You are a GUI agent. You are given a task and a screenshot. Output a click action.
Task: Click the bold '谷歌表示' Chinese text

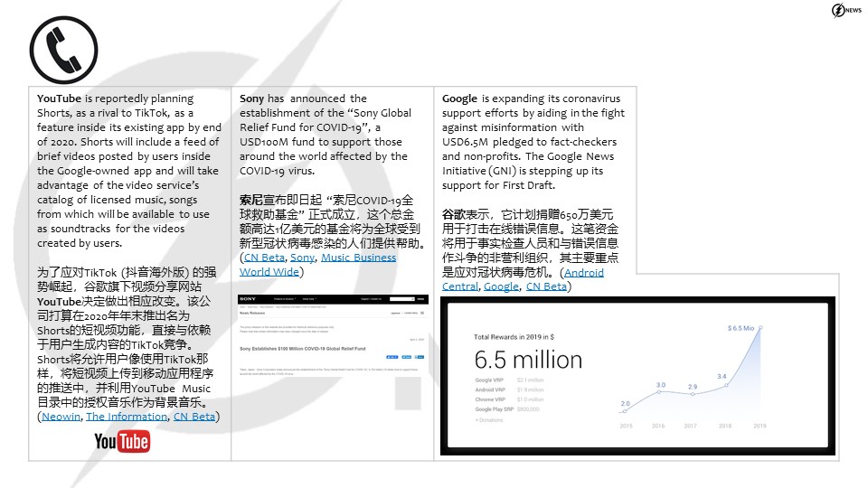466,215
